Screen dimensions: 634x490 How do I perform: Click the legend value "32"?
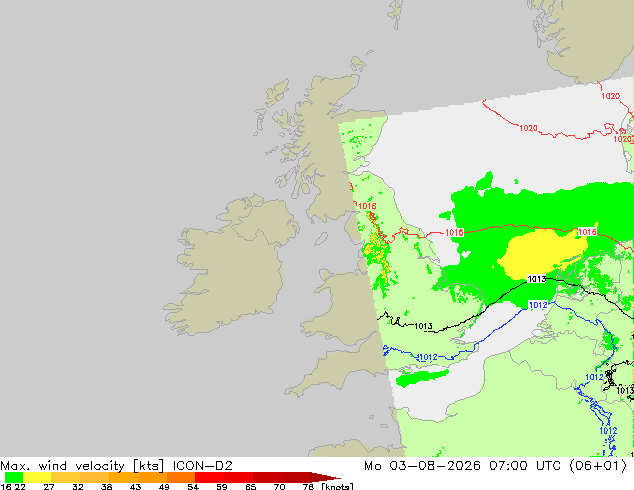78,487
